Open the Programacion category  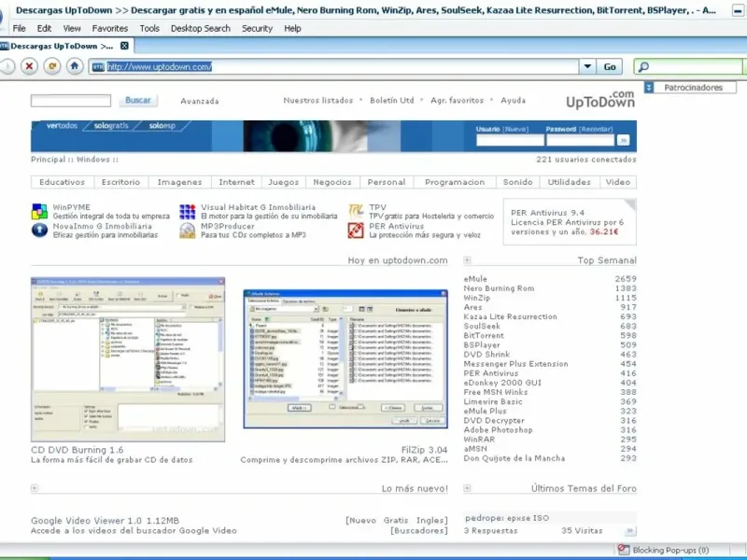[455, 182]
